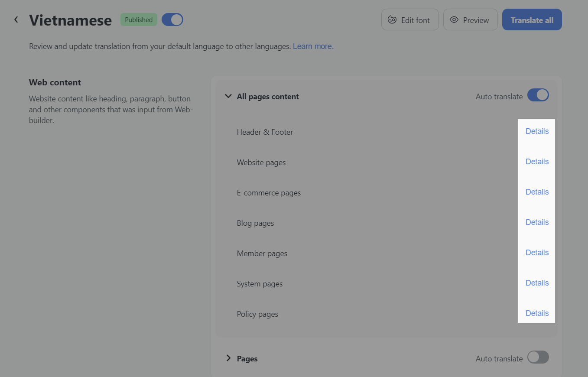Open Details for Website pages
This screenshot has height=377, width=588.
pyautogui.click(x=537, y=162)
